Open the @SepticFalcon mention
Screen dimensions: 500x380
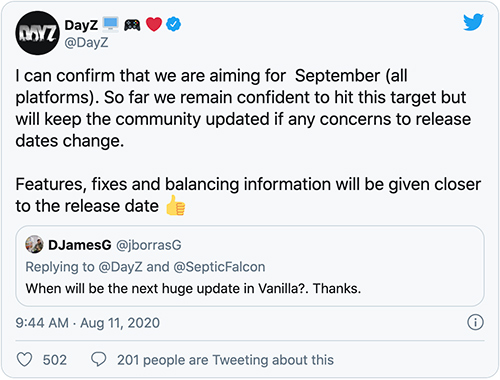219,267
